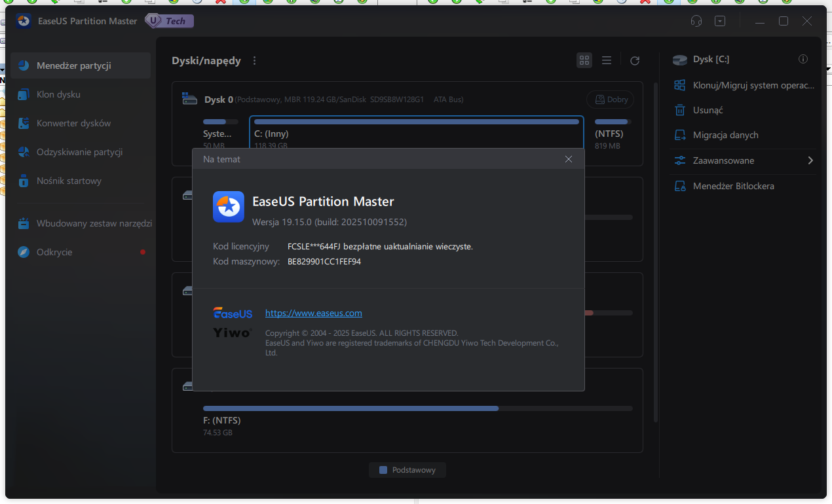Close the Na temat dialog
The height and width of the screenshot is (504, 832).
tap(569, 159)
